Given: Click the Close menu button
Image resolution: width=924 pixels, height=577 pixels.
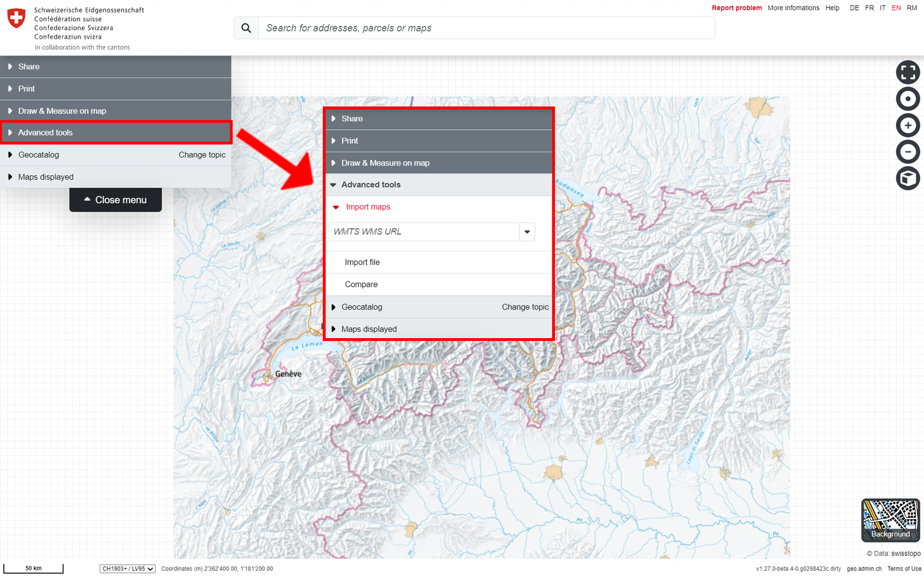Looking at the screenshot, I should (x=115, y=200).
